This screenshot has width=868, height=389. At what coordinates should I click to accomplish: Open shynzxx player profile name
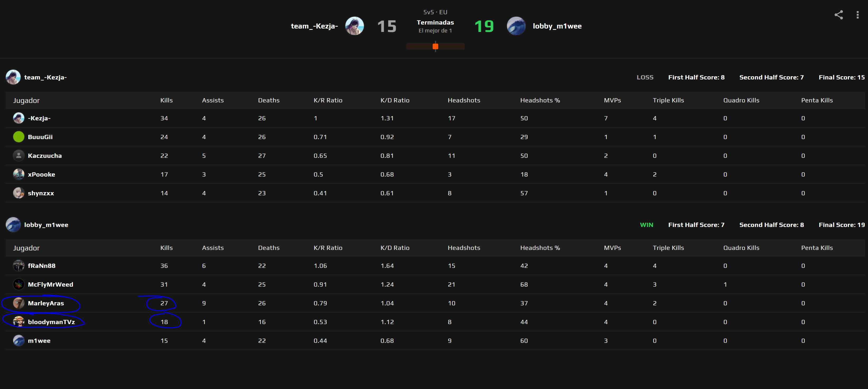(x=41, y=193)
